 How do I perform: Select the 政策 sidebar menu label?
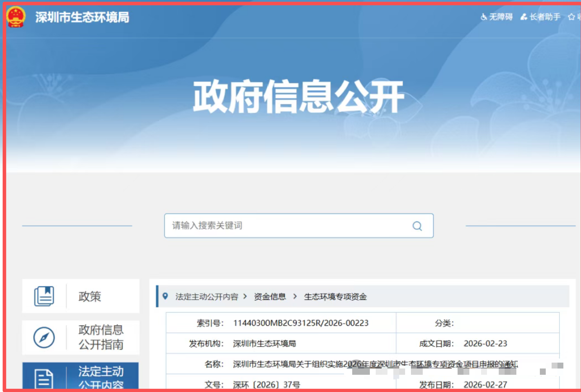click(90, 296)
